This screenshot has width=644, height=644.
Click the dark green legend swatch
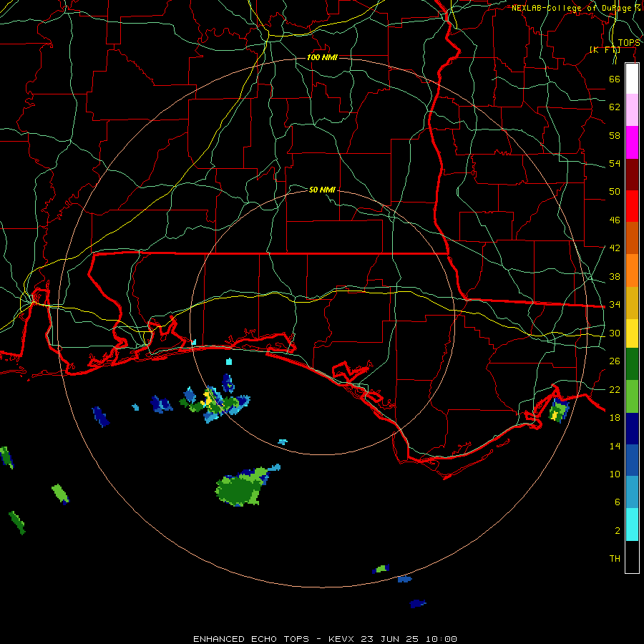[632, 364]
